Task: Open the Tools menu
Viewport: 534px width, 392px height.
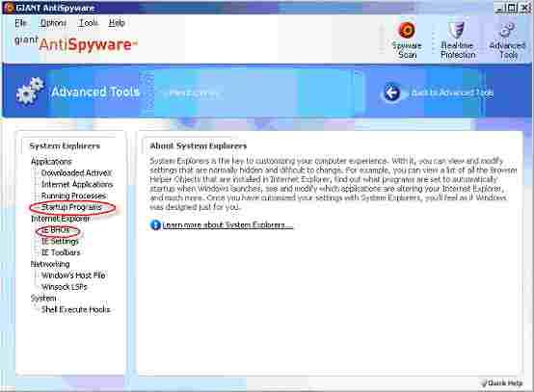Action: [x=89, y=23]
